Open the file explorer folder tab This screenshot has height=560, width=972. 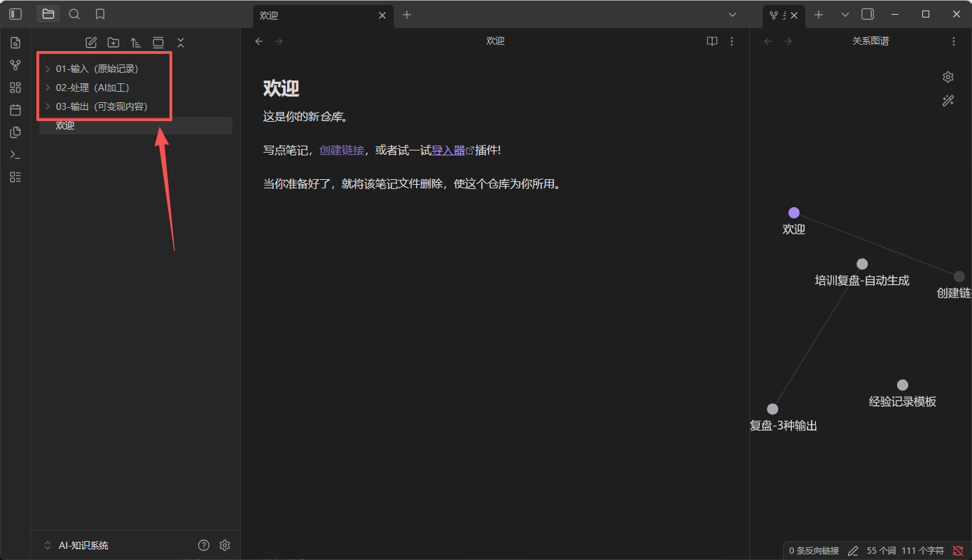point(48,14)
